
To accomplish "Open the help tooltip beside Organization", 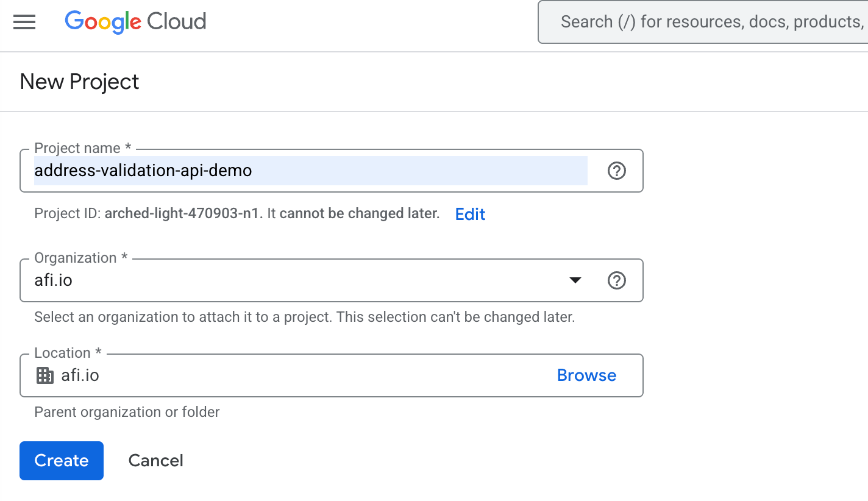I will click(x=617, y=280).
